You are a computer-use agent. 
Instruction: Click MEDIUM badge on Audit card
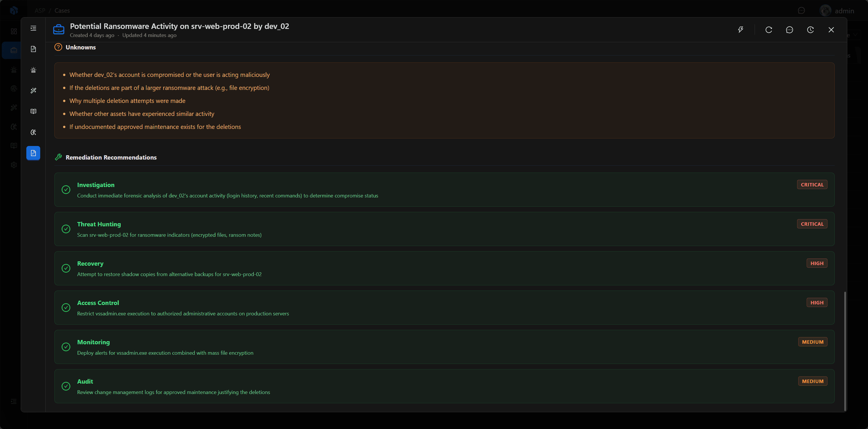(812, 381)
